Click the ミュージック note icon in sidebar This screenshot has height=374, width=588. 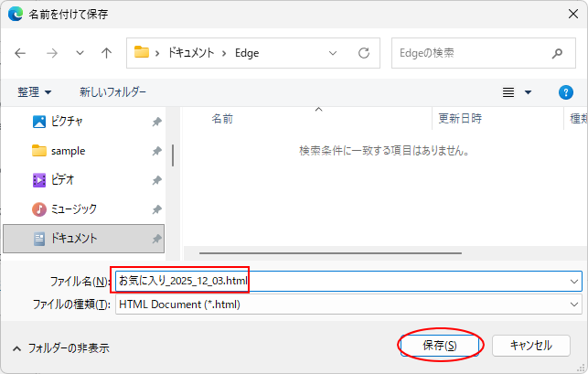coord(39,209)
